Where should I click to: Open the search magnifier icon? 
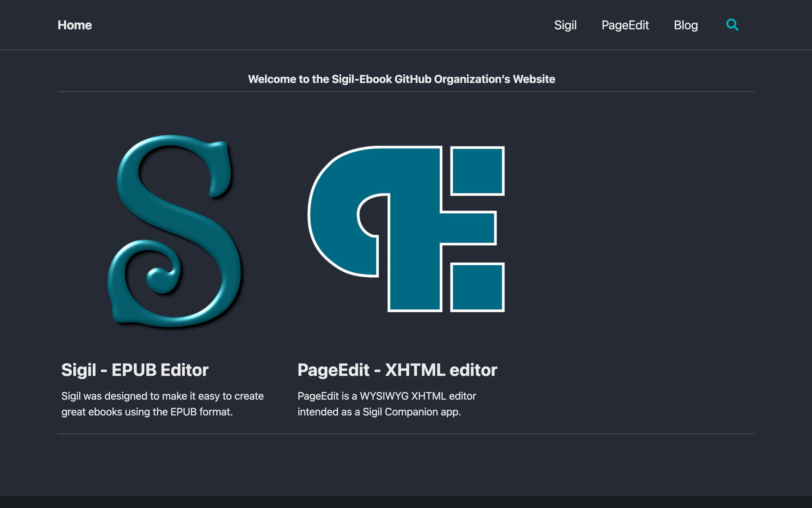pyautogui.click(x=732, y=25)
